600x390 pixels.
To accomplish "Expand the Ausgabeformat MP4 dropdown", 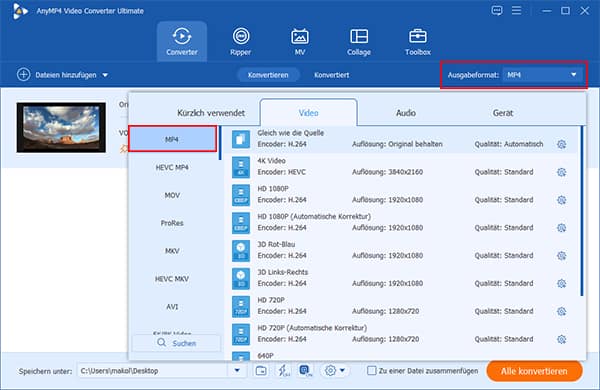I will [x=543, y=75].
